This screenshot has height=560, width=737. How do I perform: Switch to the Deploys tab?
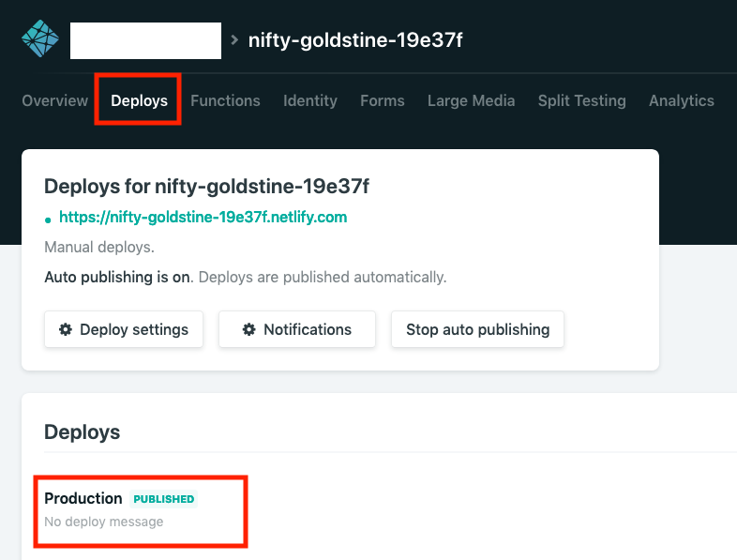pyautogui.click(x=139, y=100)
